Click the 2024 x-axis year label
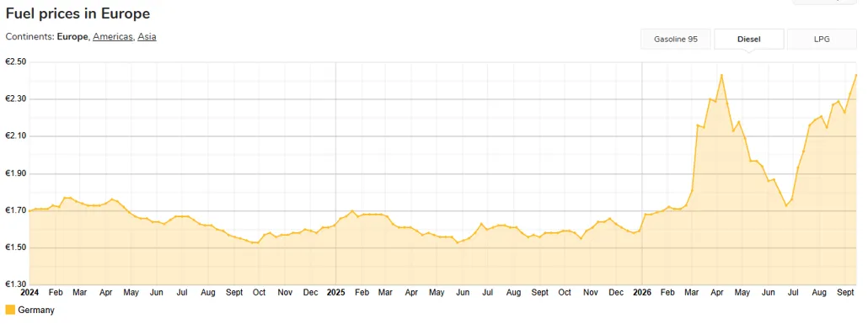868x324 pixels. click(x=29, y=292)
